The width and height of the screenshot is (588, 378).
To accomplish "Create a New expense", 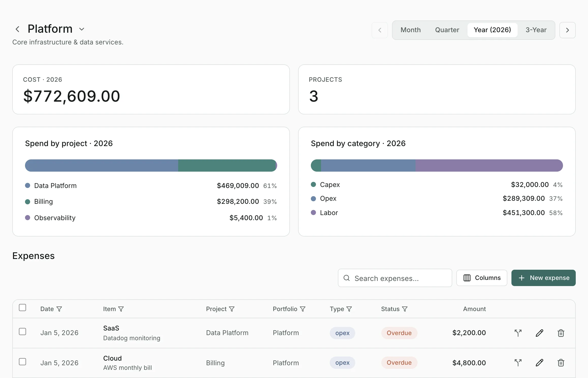I will click(x=543, y=278).
